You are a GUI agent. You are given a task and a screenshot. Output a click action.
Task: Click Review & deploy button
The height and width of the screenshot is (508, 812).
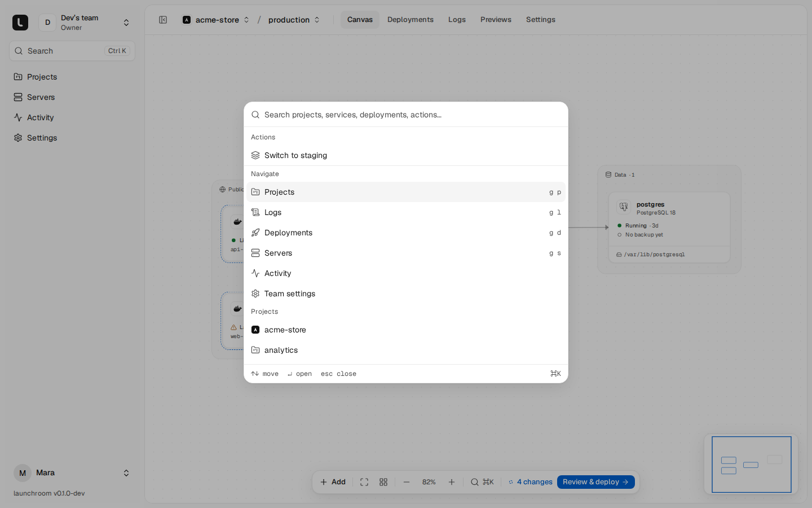[x=596, y=482]
